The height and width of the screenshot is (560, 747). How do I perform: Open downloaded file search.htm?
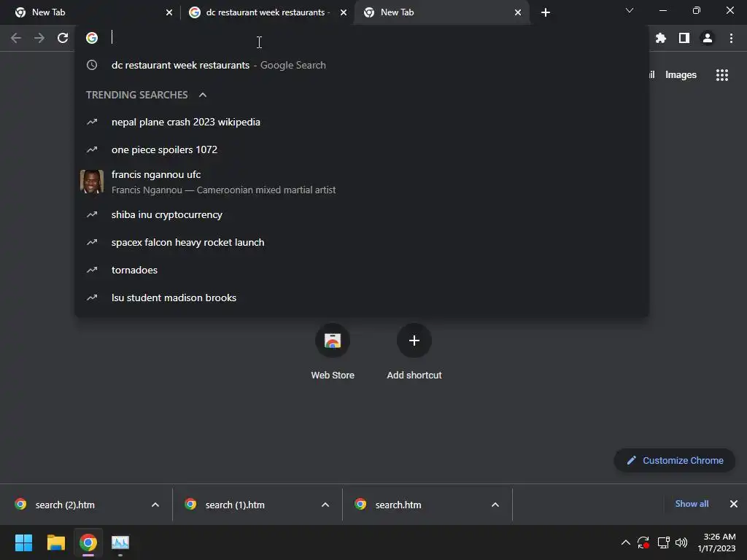pos(398,505)
